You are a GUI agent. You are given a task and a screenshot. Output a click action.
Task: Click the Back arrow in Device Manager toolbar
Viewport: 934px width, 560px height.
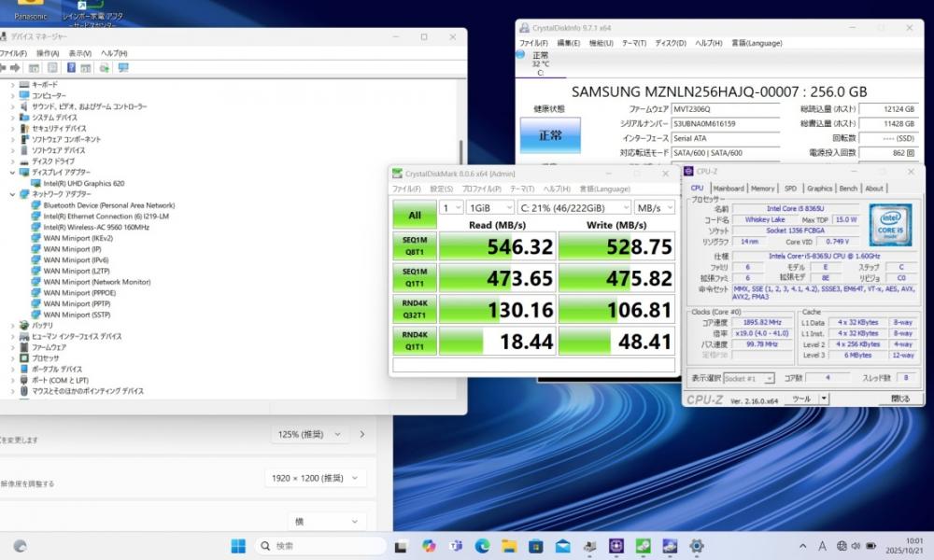click(x=4, y=68)
